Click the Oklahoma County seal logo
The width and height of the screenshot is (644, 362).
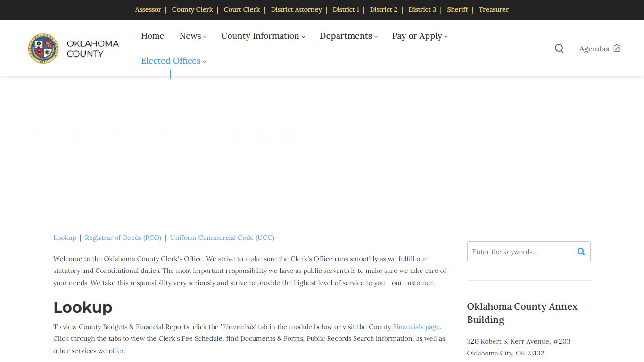43,49
